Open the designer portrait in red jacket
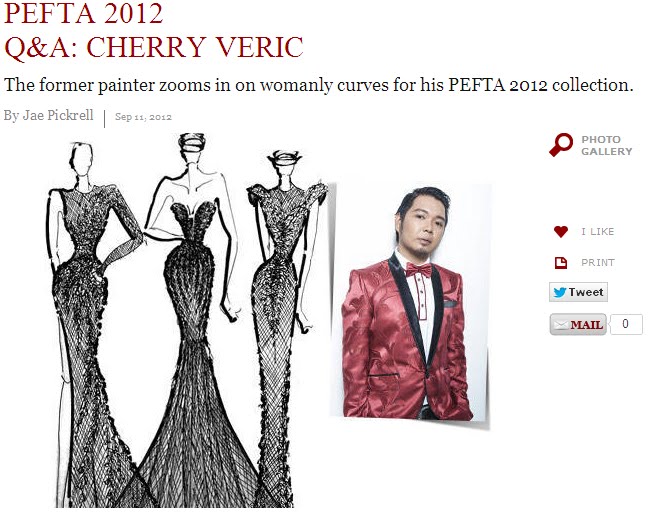Viewport: 648px width, 513px height. coord(410,303)
